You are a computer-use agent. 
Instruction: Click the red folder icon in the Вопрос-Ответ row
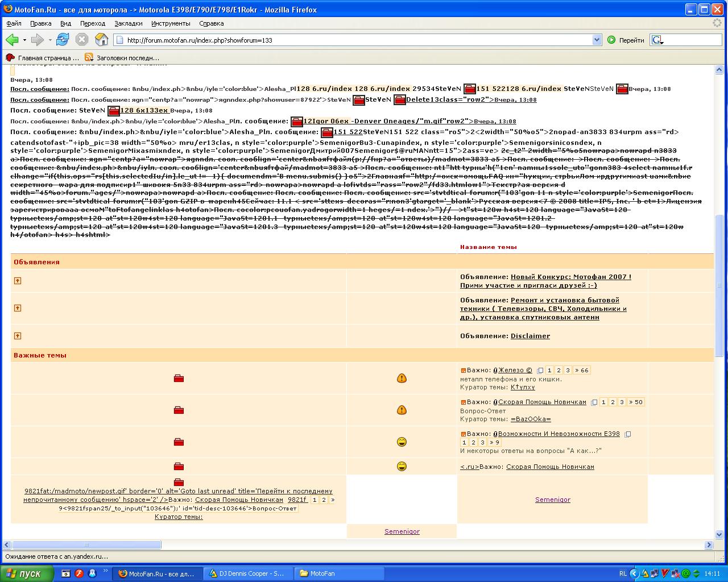tap(179, 410)
